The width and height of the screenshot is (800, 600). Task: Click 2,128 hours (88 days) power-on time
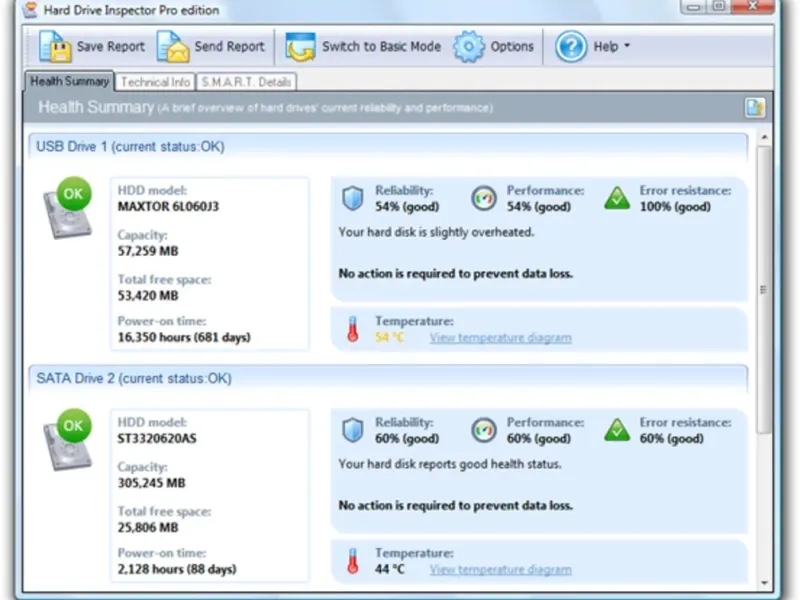[x=177, y=569]
